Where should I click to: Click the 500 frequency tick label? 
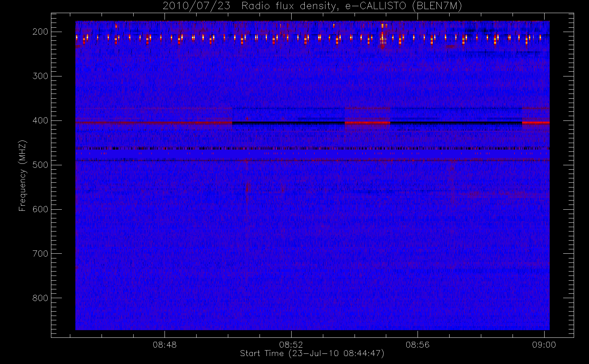pyautogui.click(x=40, y=165)
